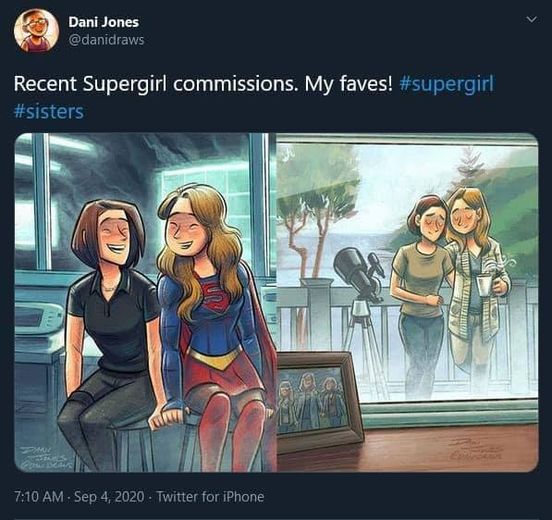The image size is (552, 520).
Task: Click the tweet text Recent Supergirl commissions
Action: (154, 84)
